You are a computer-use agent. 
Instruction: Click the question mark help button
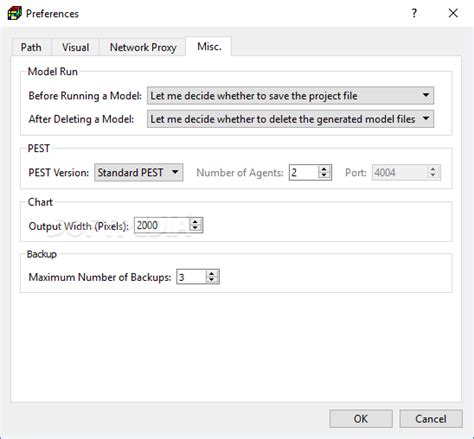(x=414, y=13)
